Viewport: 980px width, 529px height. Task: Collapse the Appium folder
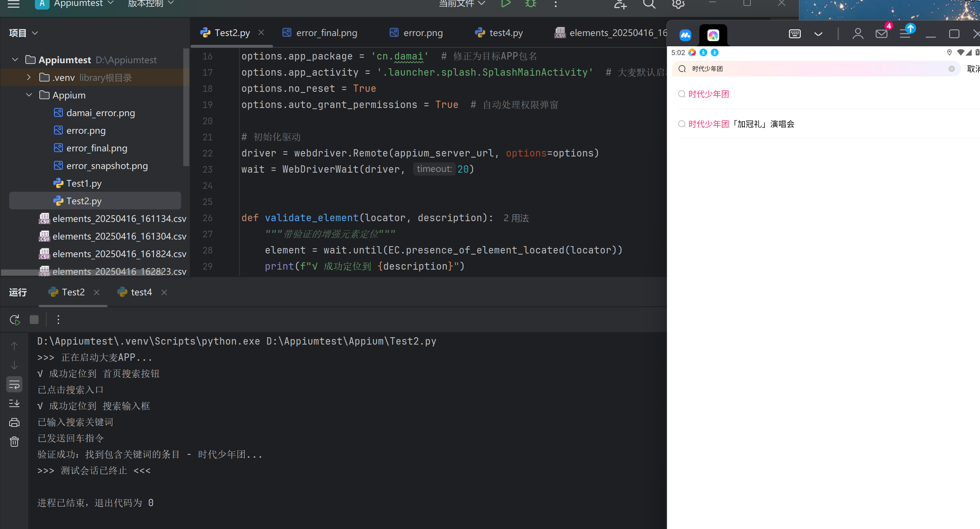coord(29,95)
